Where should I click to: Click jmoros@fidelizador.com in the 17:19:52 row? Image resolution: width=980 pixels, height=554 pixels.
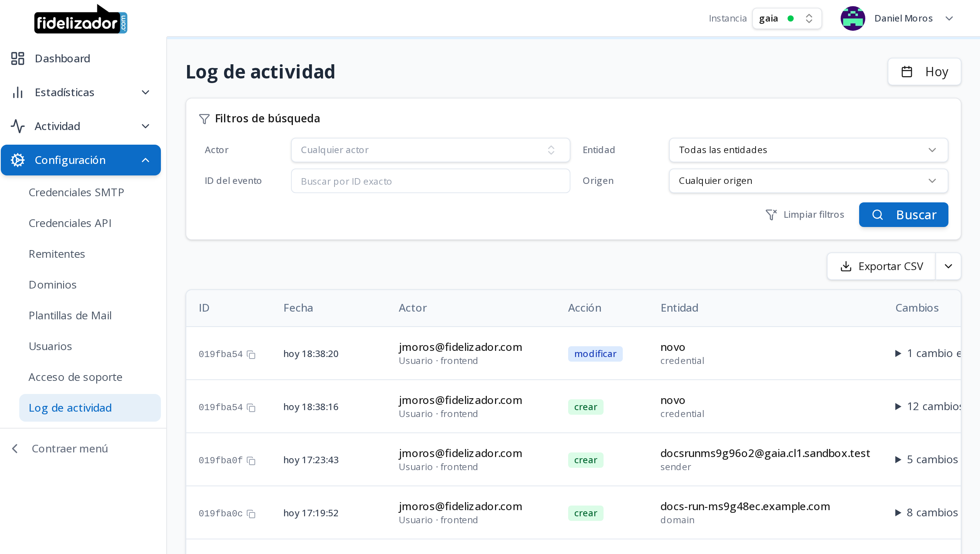click(460, 506)
